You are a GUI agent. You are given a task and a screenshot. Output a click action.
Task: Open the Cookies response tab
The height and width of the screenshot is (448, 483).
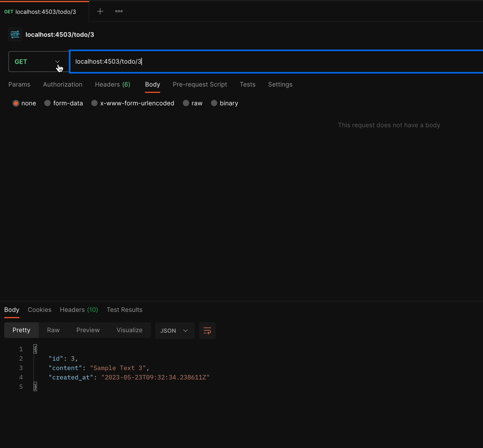(40, 310)
